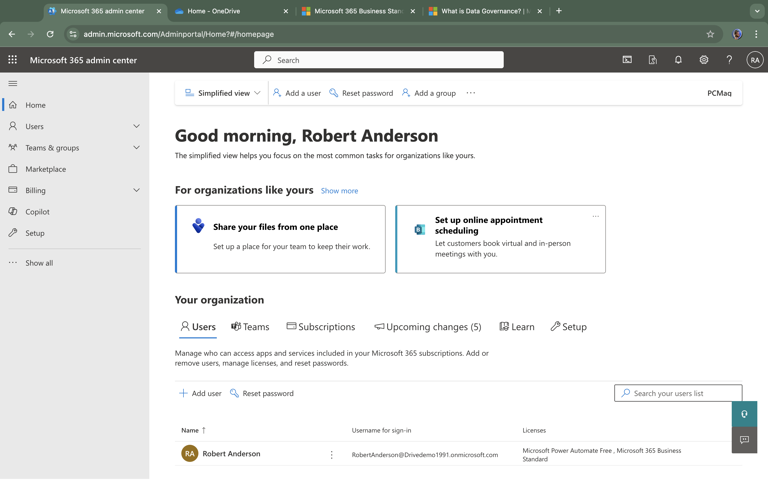Open the app launcher waffle icon
Viewport: 768px width, 480px height.
click(13, 60)
